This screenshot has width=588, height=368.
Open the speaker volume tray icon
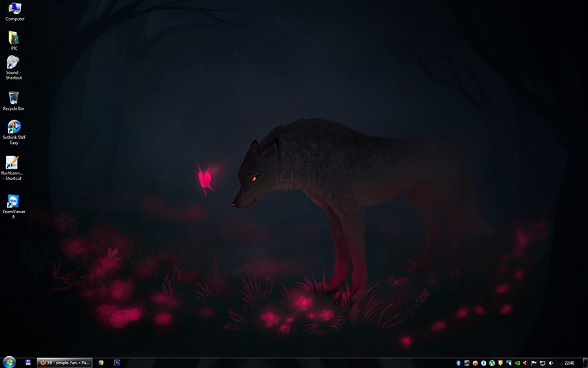click(551, 363)
